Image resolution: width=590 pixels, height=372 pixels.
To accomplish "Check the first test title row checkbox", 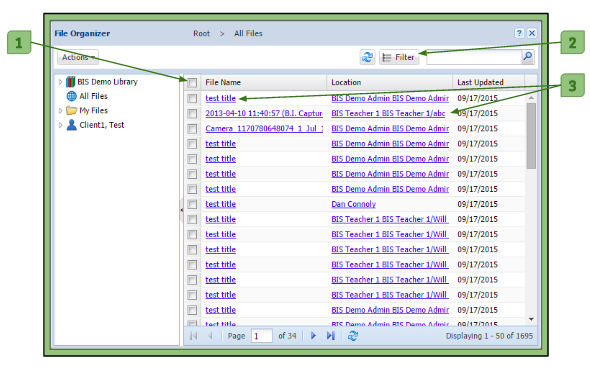I will pyautogui.click(x=192, y=99).
